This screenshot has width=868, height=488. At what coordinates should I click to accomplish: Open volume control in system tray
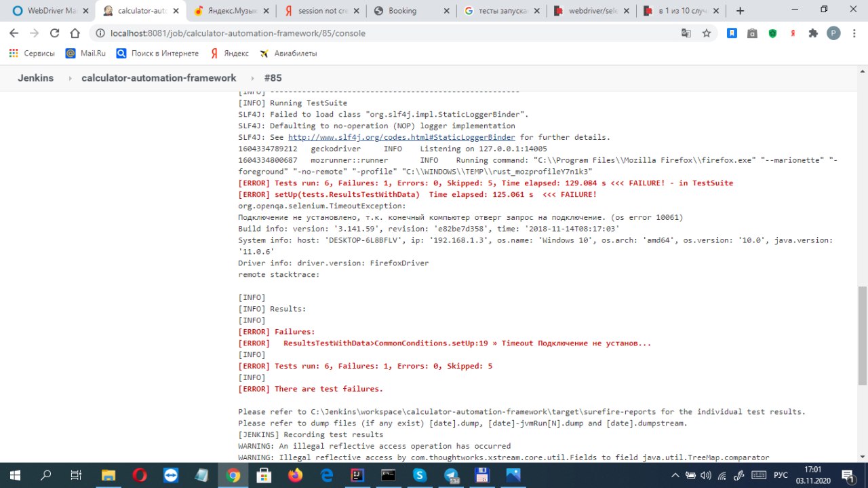[x=705, y=475]
